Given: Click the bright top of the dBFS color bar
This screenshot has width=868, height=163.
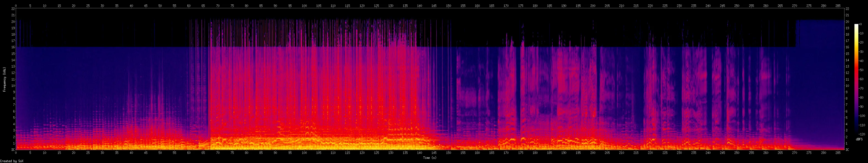Looking at the screenshot, I should [x=856, y=25].
